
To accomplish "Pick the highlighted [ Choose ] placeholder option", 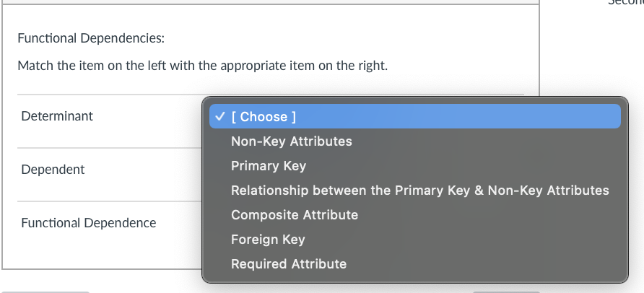I will tap(264, 117).
